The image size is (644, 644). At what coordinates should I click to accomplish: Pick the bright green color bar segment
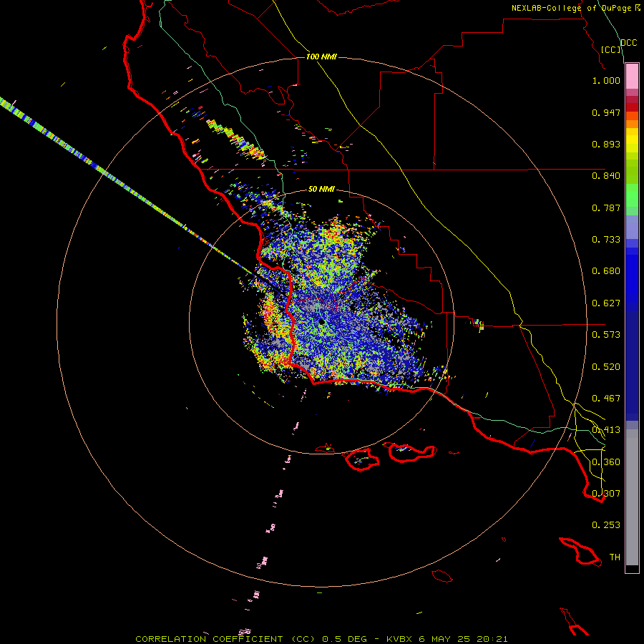click(x=632, y=195)
